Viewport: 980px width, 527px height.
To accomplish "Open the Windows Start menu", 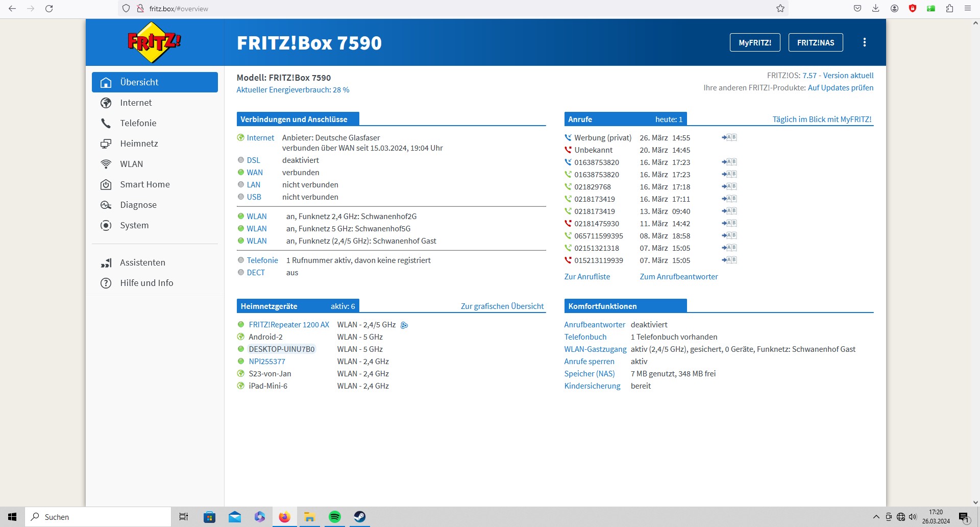I will click(12, 517).
